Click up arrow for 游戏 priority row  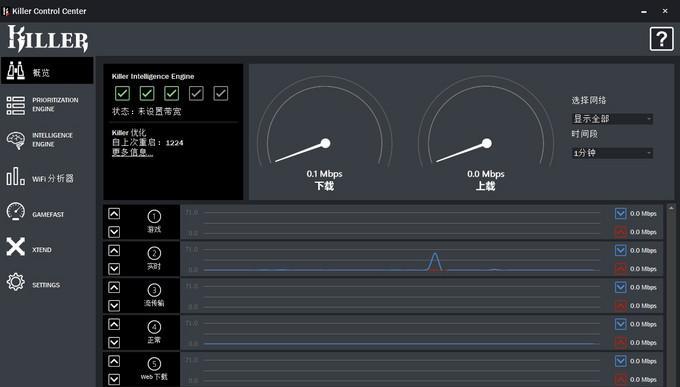pos(114,213)
